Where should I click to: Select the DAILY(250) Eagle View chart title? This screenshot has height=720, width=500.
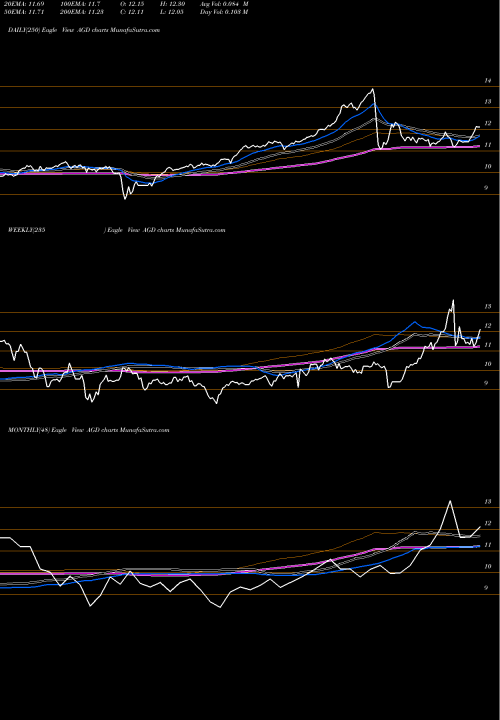pyautogui.click(x=84, y=30)
